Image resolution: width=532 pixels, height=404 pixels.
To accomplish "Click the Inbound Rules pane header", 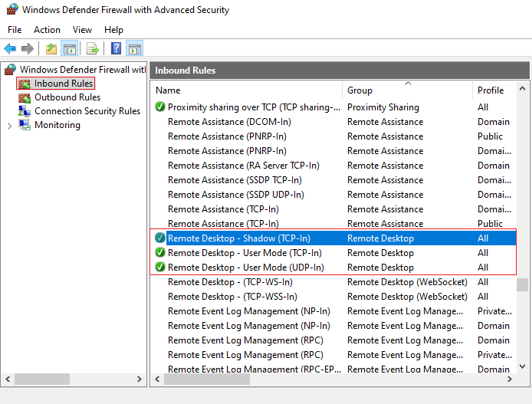I will coord(340,71).
